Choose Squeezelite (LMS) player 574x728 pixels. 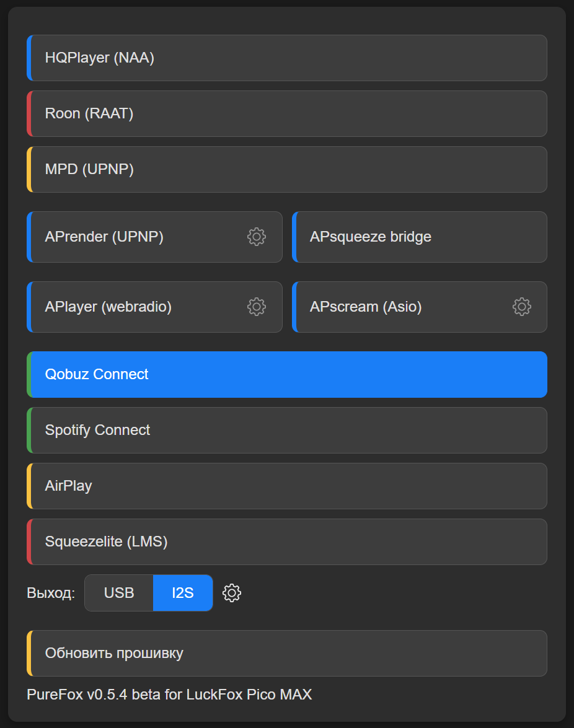click(x=287, y=542)
